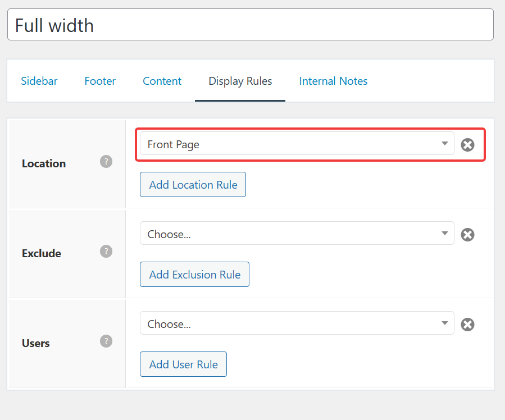
Task: Click the Exclude row label
Action: coord(42,253)
